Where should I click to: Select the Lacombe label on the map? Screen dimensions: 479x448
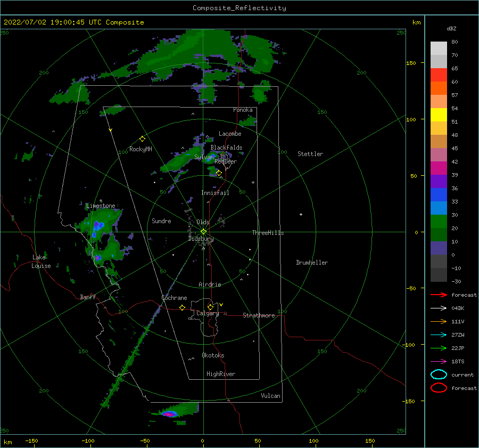pyautogui.click(x=230, y=134)
